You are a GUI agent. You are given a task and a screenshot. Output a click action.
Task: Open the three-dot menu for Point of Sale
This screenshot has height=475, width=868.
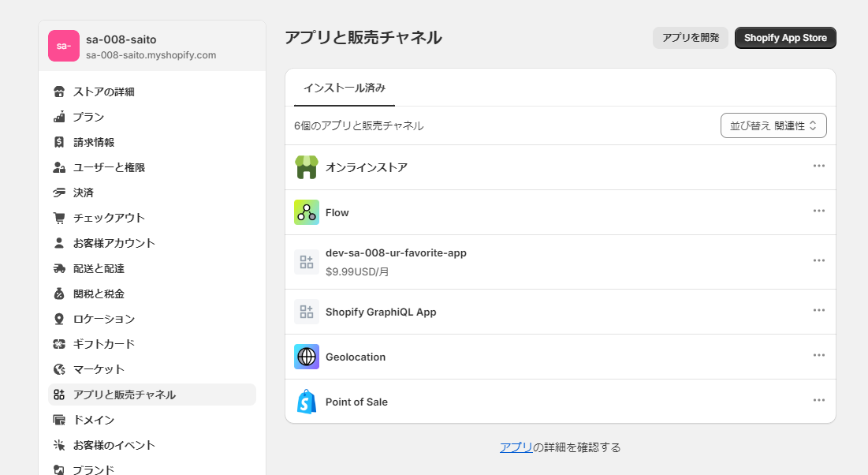point(819,400)
